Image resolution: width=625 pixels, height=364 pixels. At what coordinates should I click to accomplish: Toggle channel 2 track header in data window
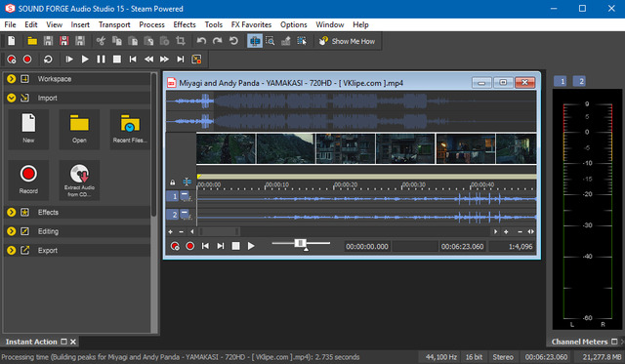pos(173,215)
